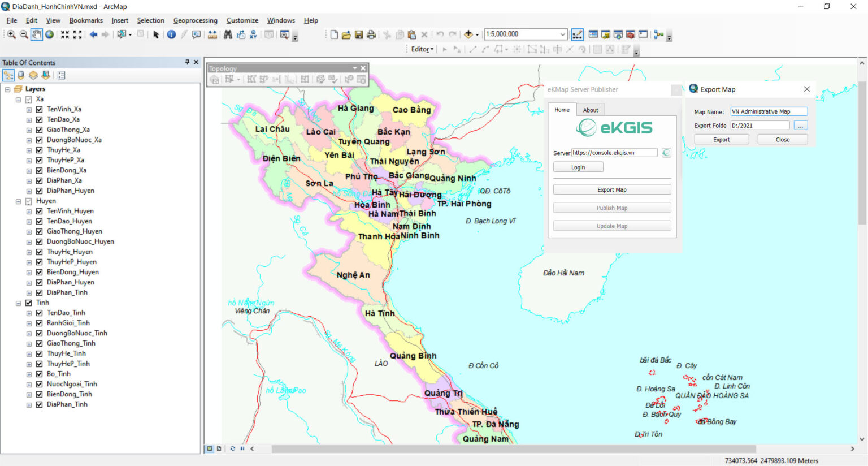Click the Measure ruler tool

pyautogui.click(x=212, y=34)
